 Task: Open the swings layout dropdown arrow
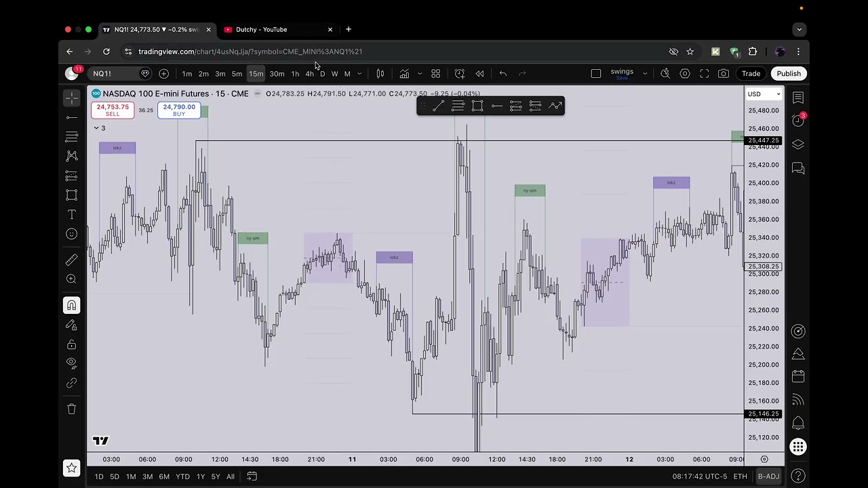645,73
